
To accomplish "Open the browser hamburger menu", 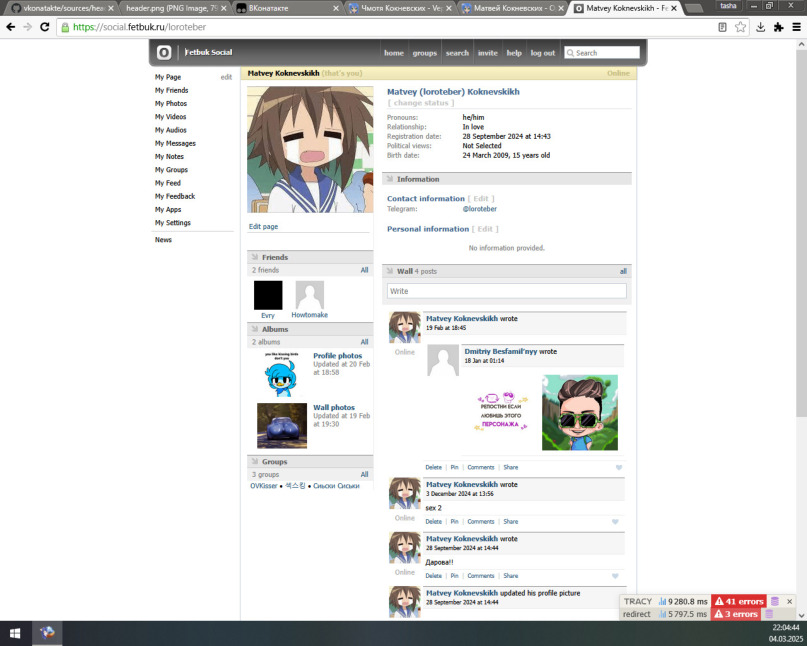I will click(x=796, y=27).
